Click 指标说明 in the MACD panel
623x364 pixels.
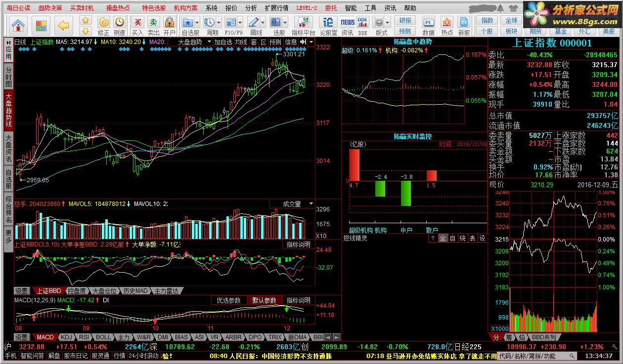tap(299, 300)
